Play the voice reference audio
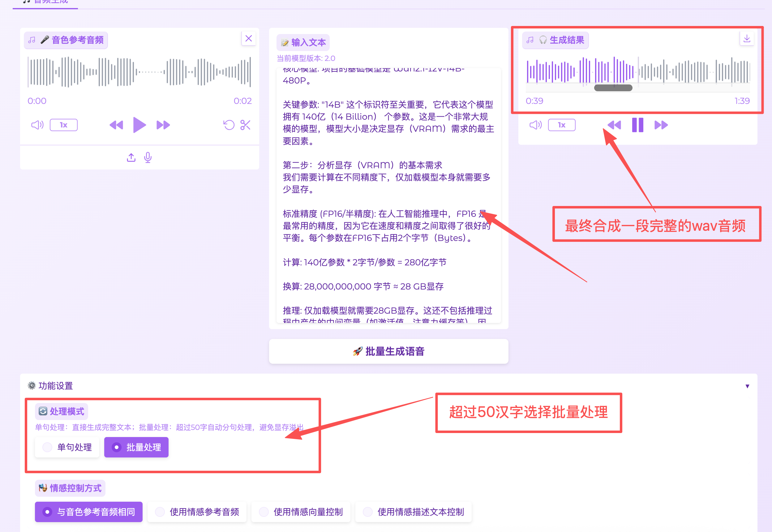Viewport: 772px width, 532px height. click(139, 125)
